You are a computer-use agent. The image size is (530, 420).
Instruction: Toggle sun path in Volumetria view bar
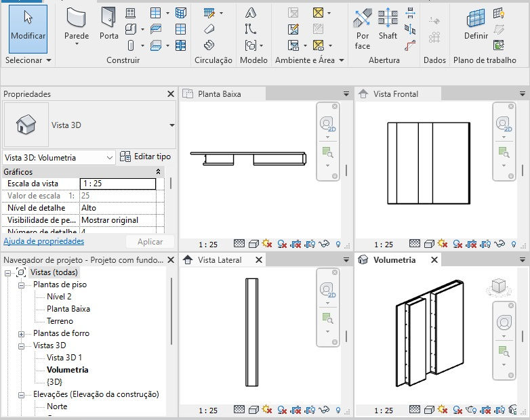(443, 410)
